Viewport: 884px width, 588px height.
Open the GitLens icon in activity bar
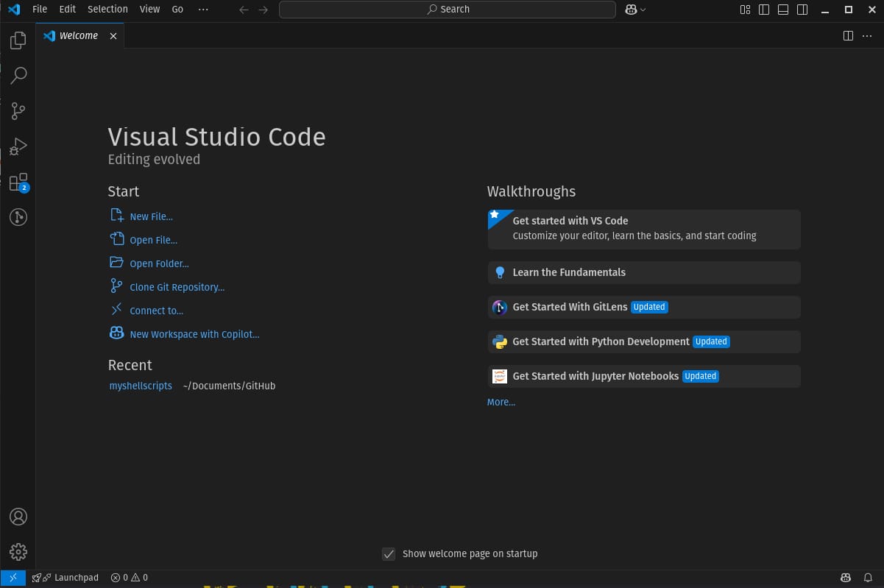[x=18, y=217]
